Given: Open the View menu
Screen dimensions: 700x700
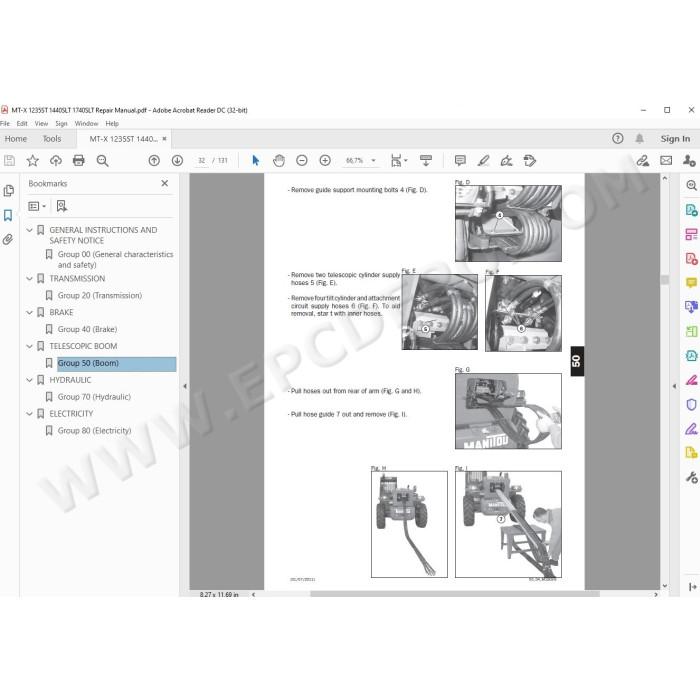Looking at the screenshot, I should click(x=41, y=124).
